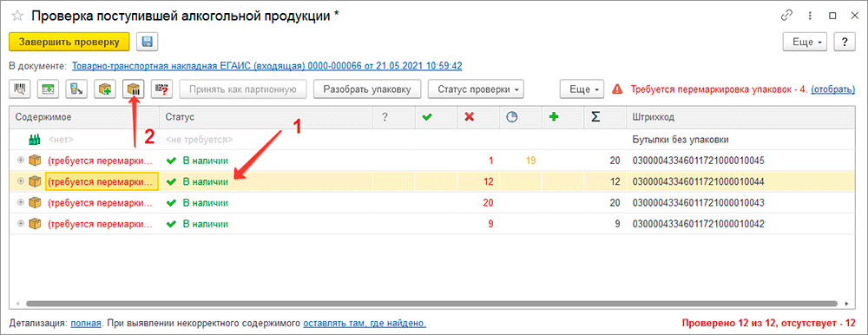Click the Разобрать упаковку button

point(367,89)
